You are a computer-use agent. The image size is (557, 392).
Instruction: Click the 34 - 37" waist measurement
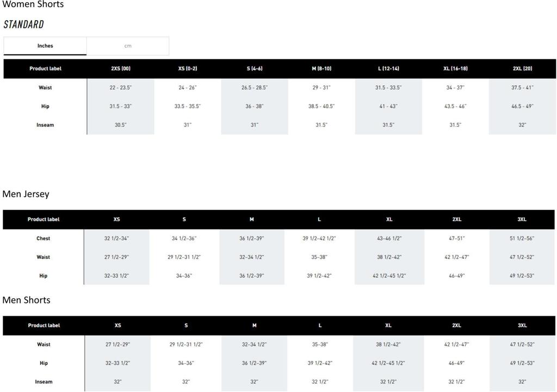tap(455, 88)
